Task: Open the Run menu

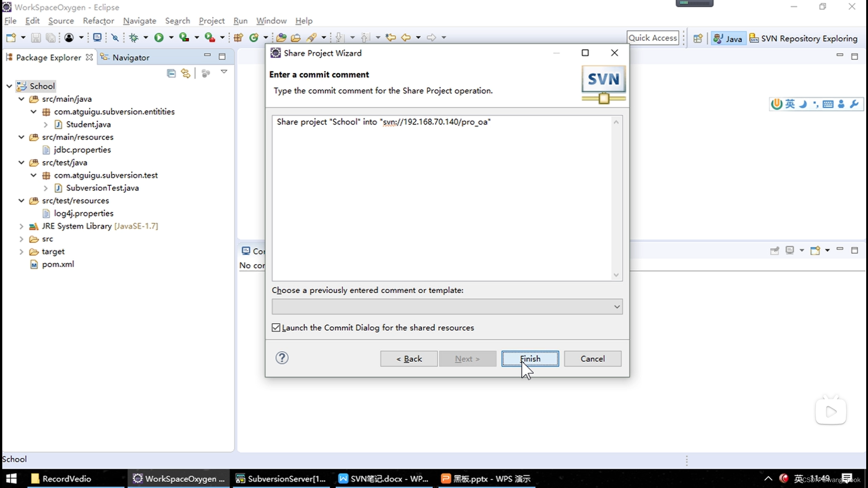Action: (240, 20)
